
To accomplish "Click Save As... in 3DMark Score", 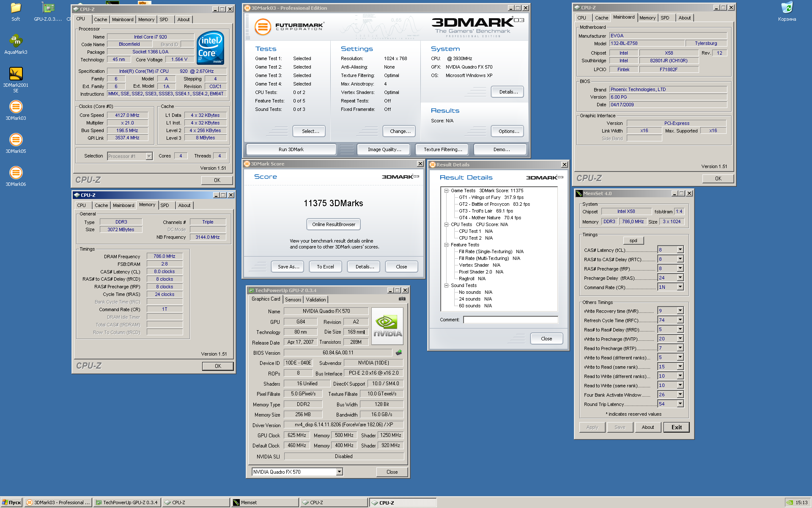I will (x=288, y=267).
